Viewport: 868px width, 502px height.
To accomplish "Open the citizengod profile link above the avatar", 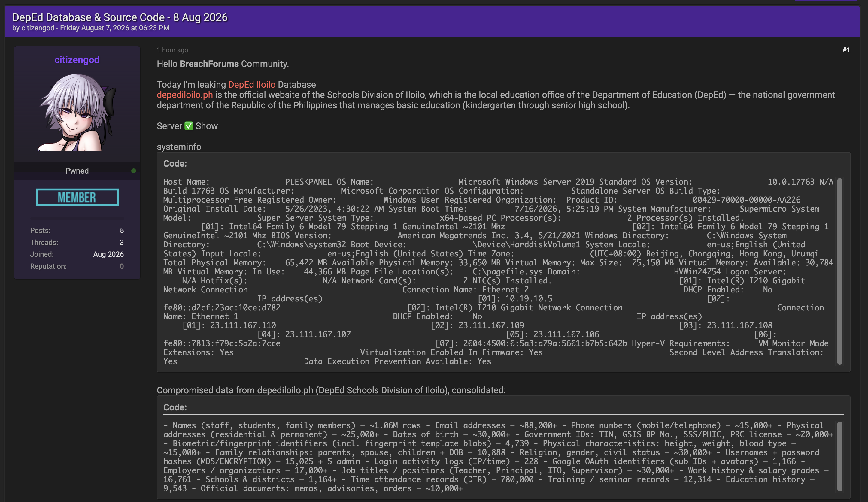I will click(77, 60).
